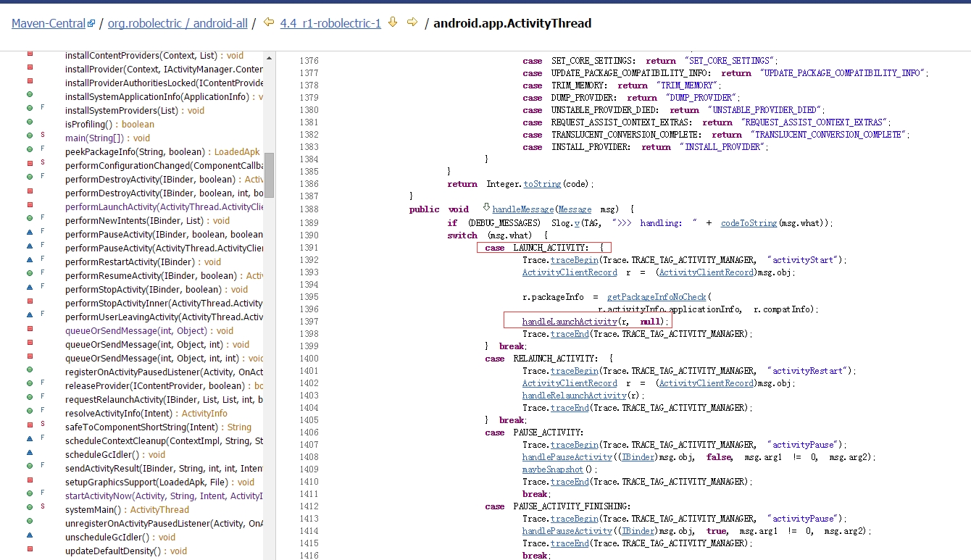Follow the getPackageInfoNoCheck link

pos(657,296)
